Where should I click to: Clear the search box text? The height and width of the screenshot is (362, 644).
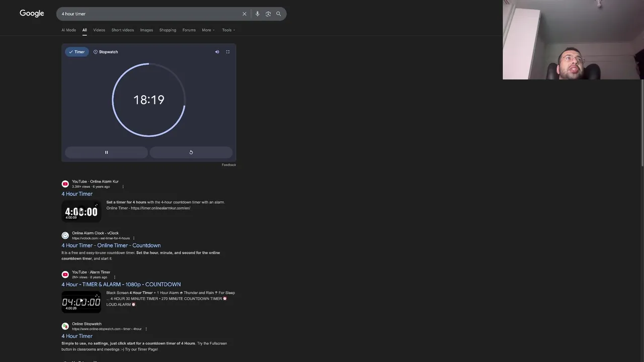coord(245,14)
